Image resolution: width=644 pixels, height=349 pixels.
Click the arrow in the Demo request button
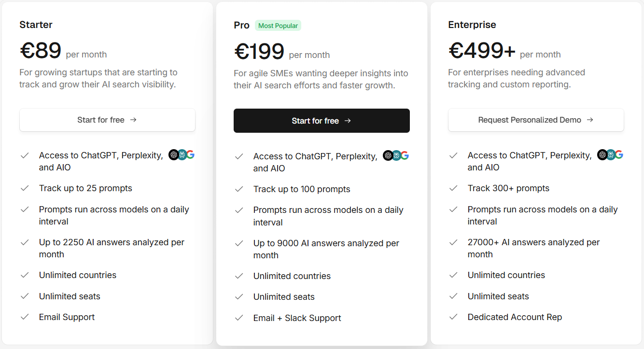tap(589, 120)
